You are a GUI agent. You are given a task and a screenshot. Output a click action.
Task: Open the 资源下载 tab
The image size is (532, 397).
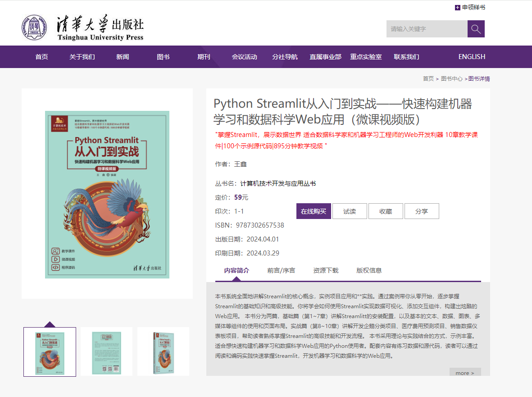pyautogui.click(x=326, y=270)
